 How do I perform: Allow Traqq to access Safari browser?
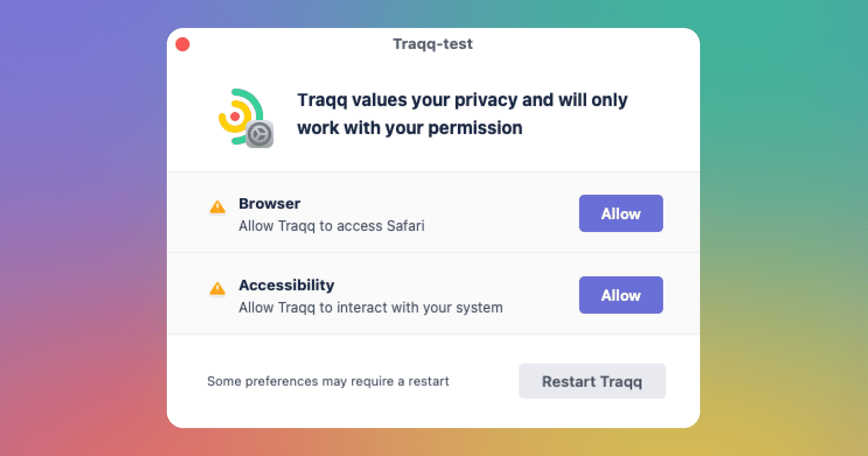coord(621,213)
